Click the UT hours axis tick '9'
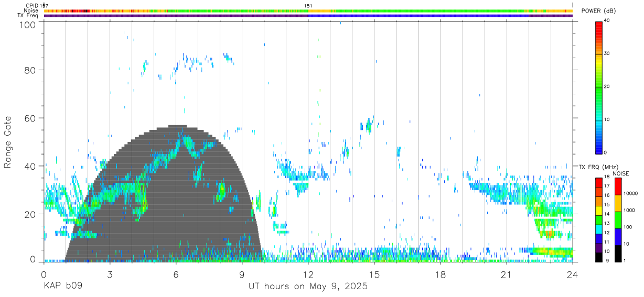Image resolution: width=644 pixels, height=297 pixels. (x=242, y=274)
